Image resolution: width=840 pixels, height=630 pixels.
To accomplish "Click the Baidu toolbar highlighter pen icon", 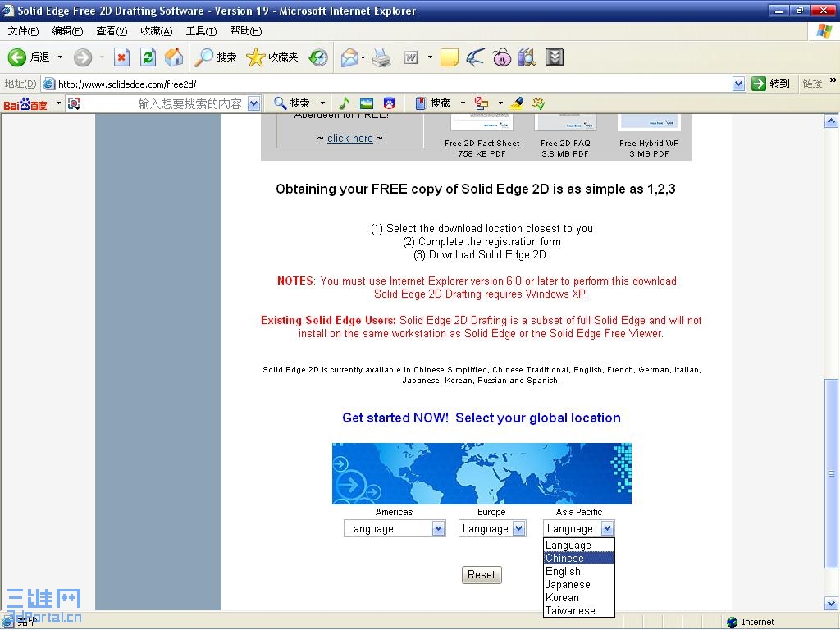I will (x=517, y=103).
